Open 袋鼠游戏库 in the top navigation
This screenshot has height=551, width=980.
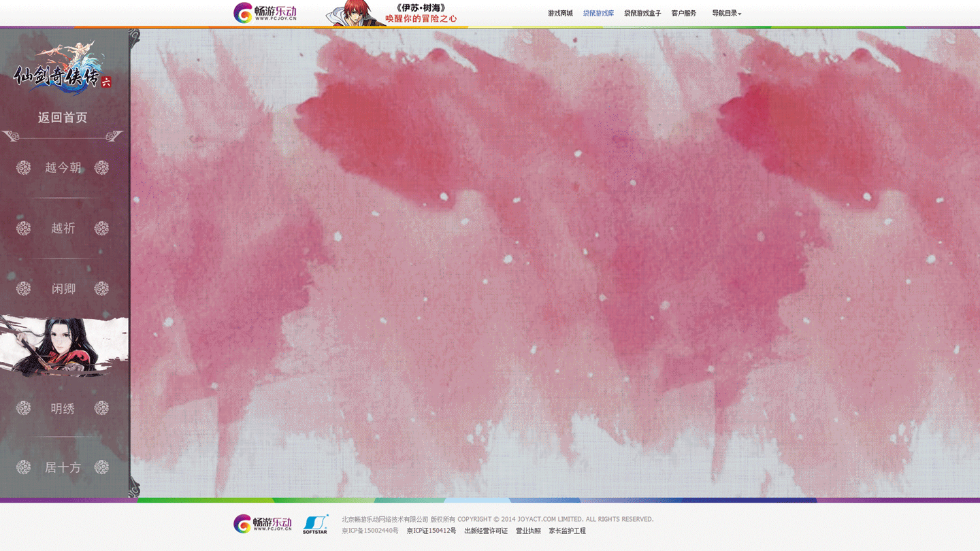pyautogui.click(x=598, y=13)
